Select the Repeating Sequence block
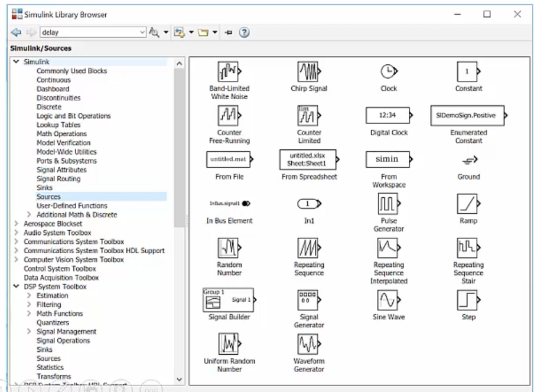534x392 pixels. tap(309, 248)
